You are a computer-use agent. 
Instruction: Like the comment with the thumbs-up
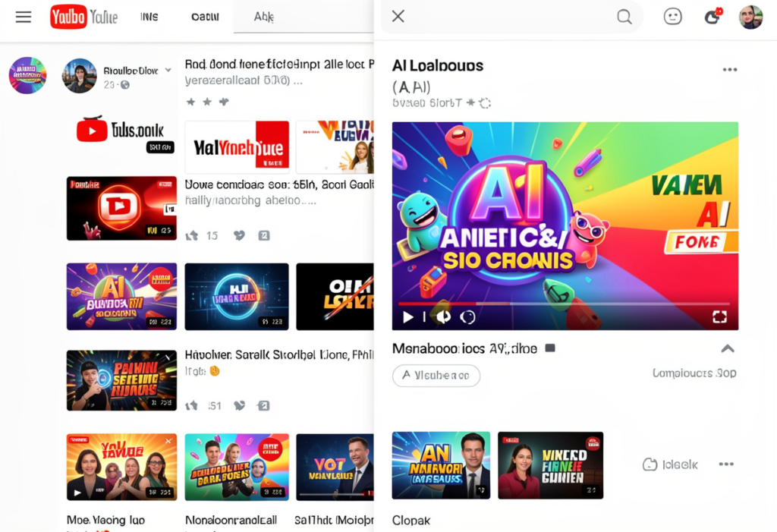point(190,235)
